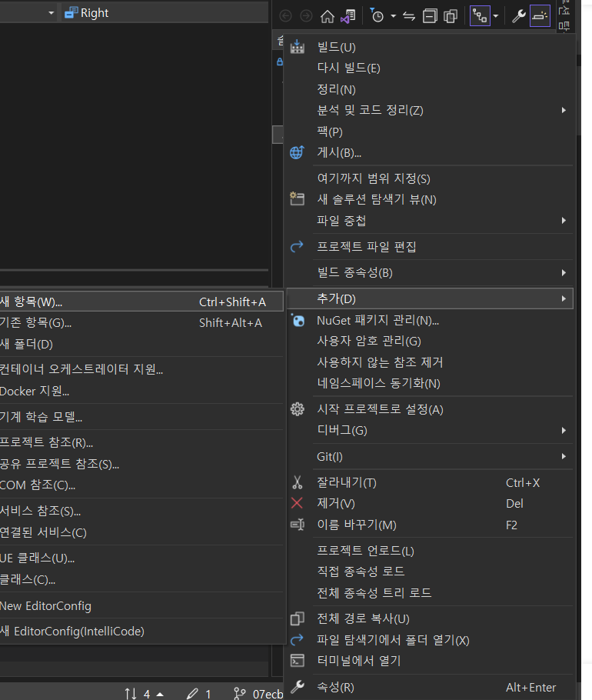592x700 pixels.
Task: Click the pencil pending changes count in status bar
Action: pyautogui.click(x=199, y=693)
